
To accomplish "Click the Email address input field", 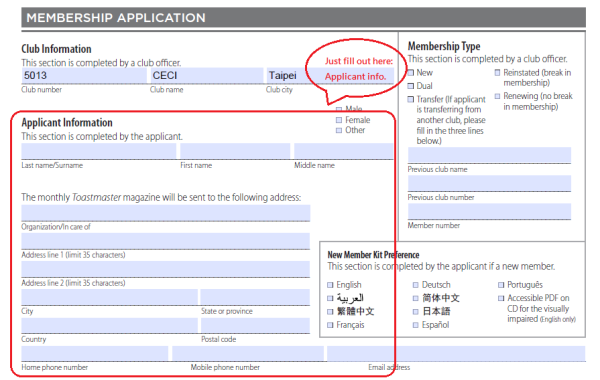I will click(x=456, y=354).
